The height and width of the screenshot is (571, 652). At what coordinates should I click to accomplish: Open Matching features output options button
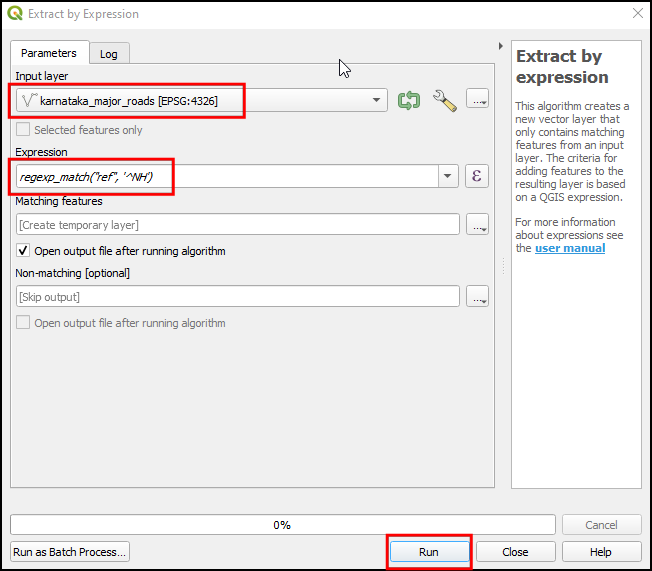coord(477,224)
